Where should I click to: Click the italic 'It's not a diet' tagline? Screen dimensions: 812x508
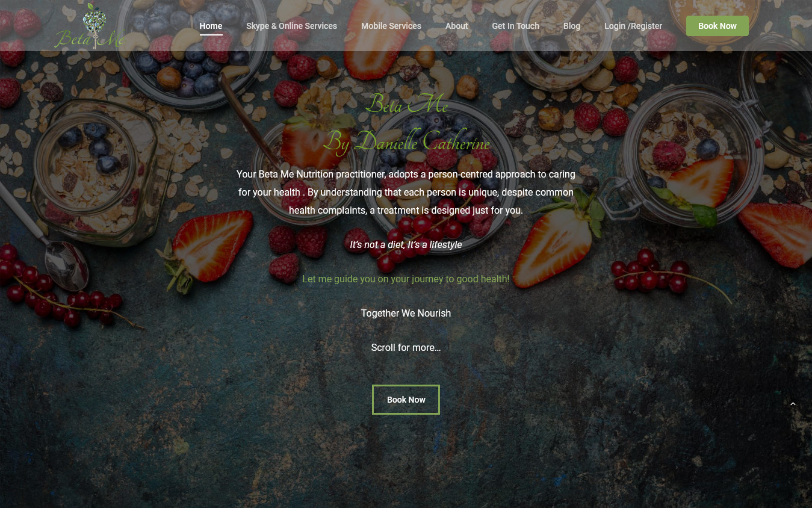(406, 244)
